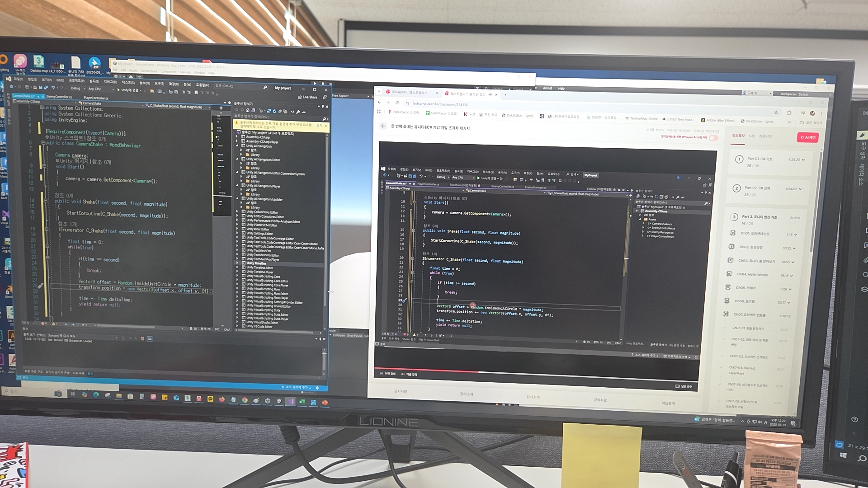868x488 pixels.
Task: Toggle completion check for Ch01 lesson
Action: coord(732,233)
